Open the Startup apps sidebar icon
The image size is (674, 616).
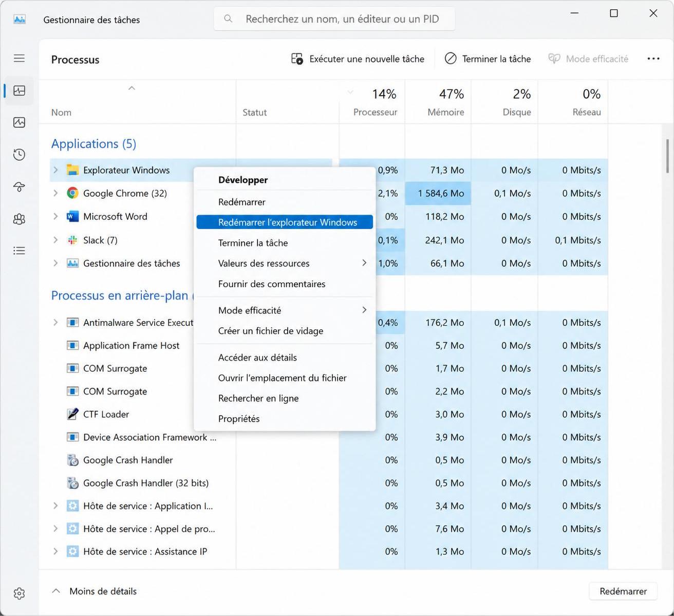point(19,187)
